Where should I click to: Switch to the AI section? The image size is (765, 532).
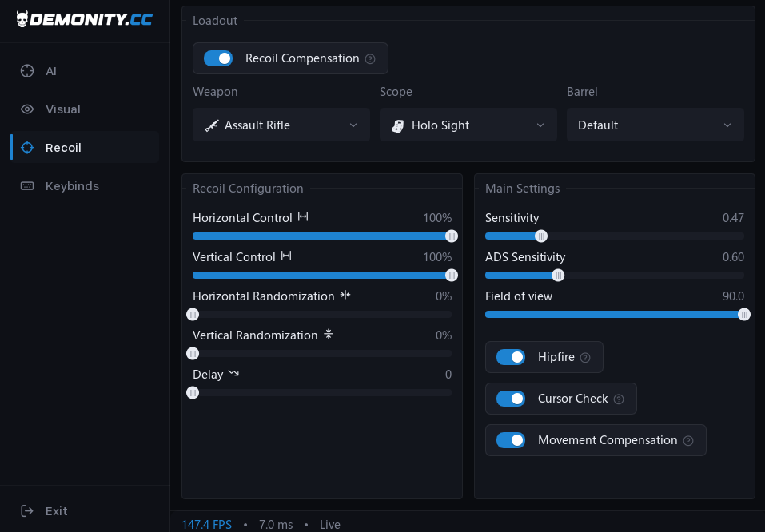[x=85, y=71]
